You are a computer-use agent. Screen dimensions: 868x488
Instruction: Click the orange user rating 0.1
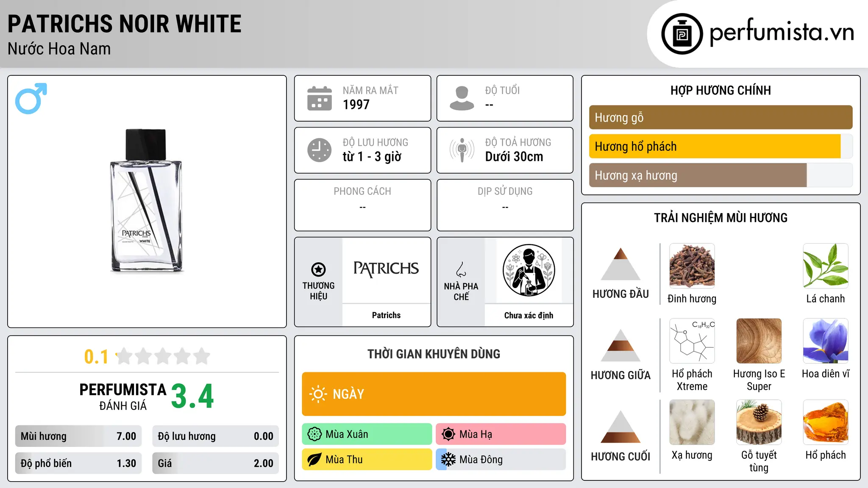point(96,357)
